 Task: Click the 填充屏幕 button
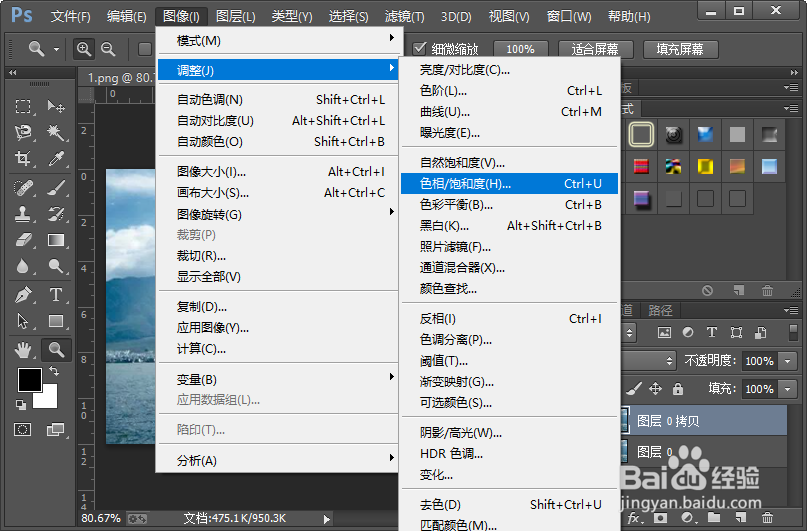click(x=680, y=49)
